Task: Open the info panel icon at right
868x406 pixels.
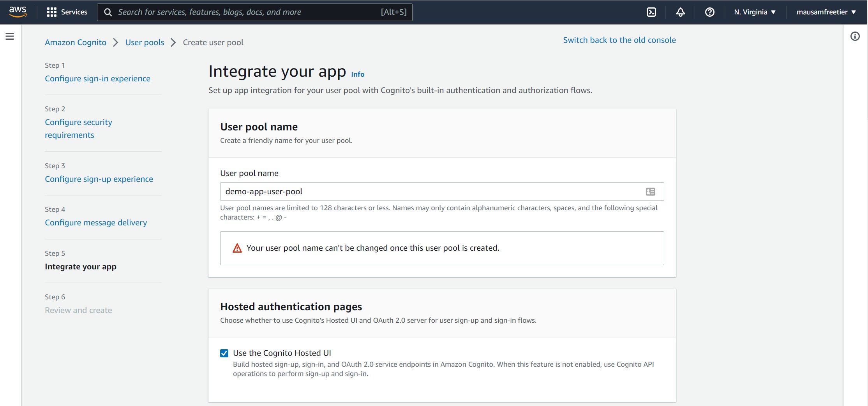Action: (855, 36)
